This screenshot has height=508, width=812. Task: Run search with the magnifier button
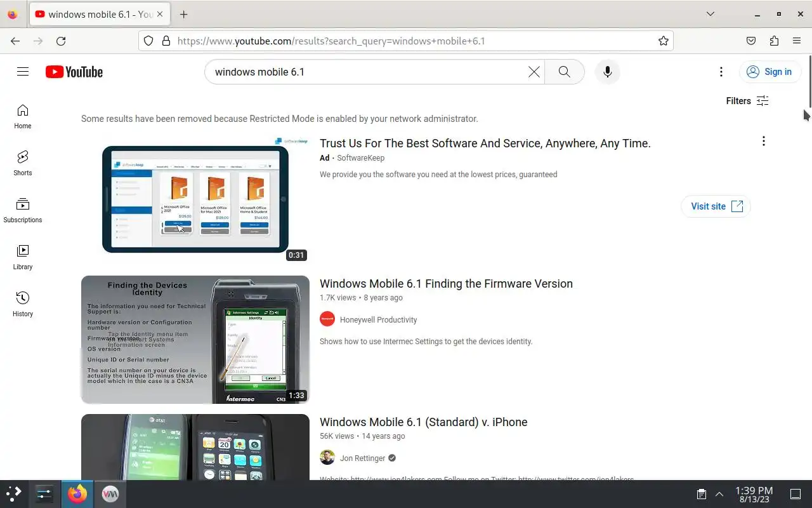click(x=564, y=72)
